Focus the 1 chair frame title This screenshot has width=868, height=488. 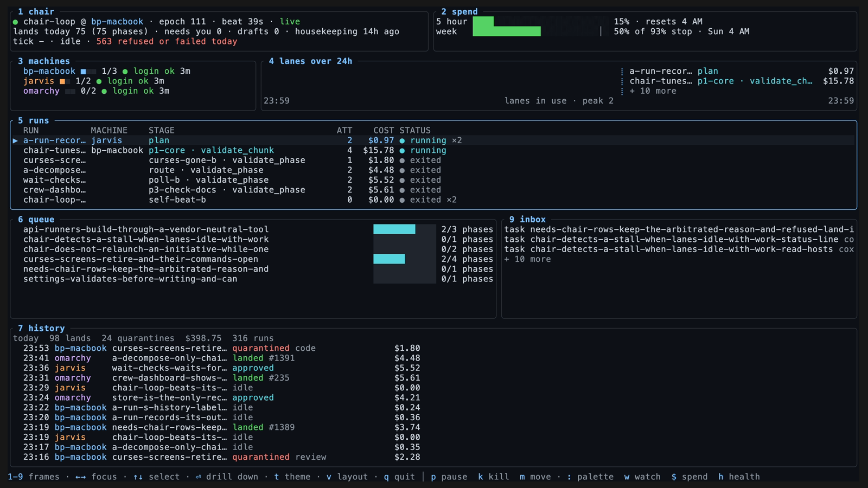[x=36, y=11]
